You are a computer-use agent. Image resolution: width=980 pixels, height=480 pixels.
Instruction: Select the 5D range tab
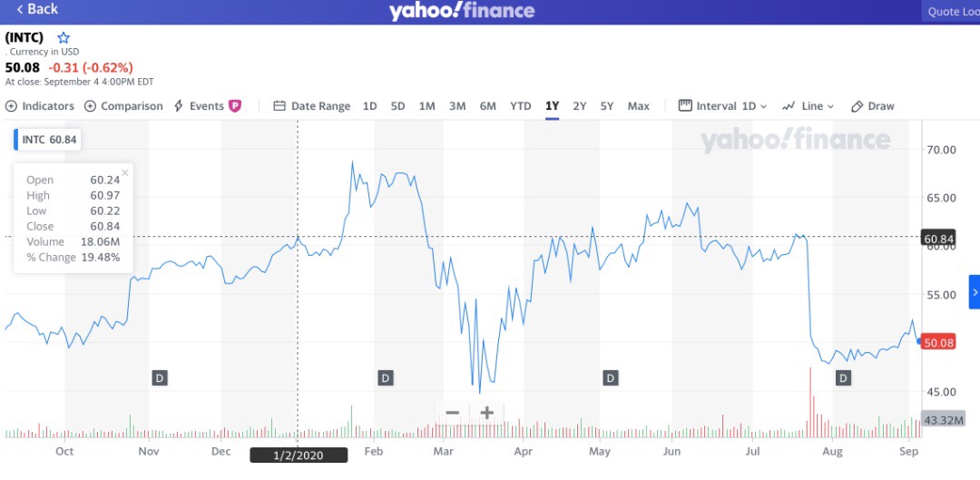397,106
